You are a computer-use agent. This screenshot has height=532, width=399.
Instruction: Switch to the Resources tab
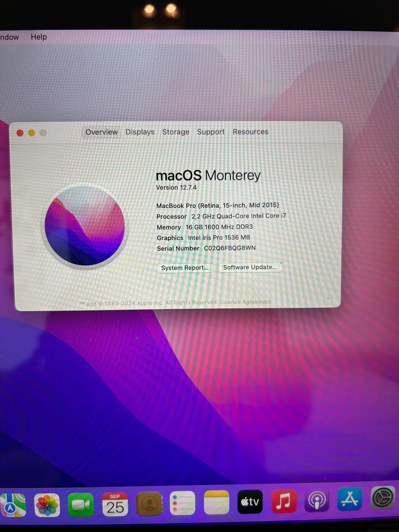click(250, 132)
